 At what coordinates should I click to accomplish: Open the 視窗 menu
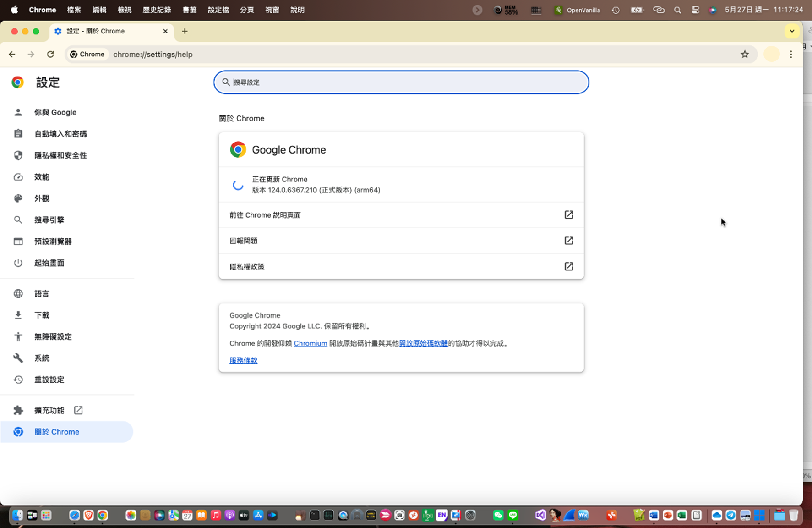(272, 10)
